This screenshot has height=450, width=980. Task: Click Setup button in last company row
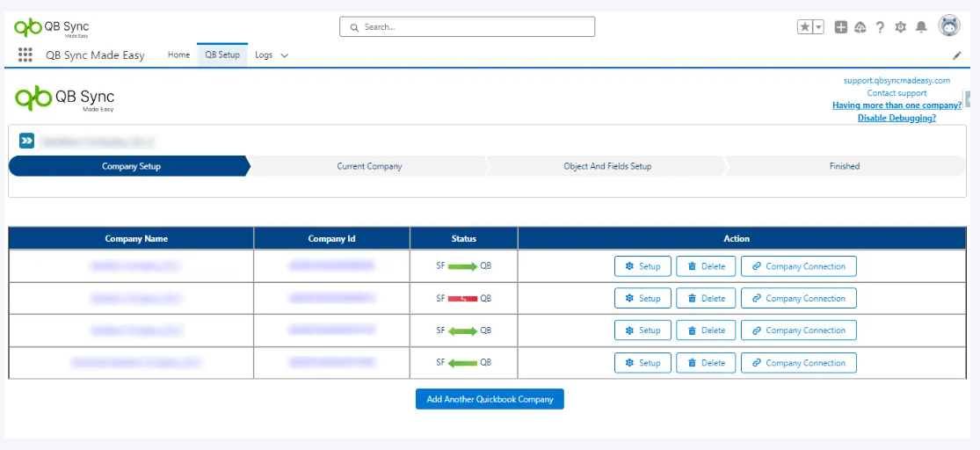(642, 362)
